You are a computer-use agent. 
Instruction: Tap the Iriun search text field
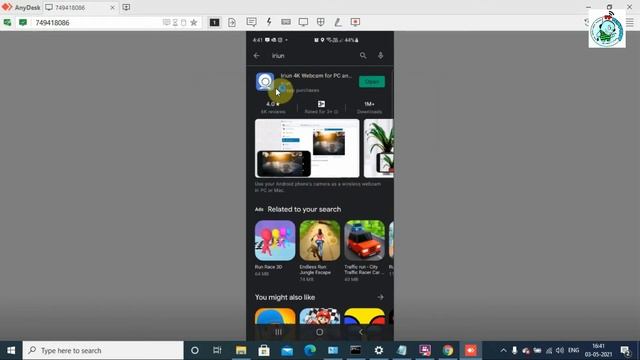(x=312, y=56)
